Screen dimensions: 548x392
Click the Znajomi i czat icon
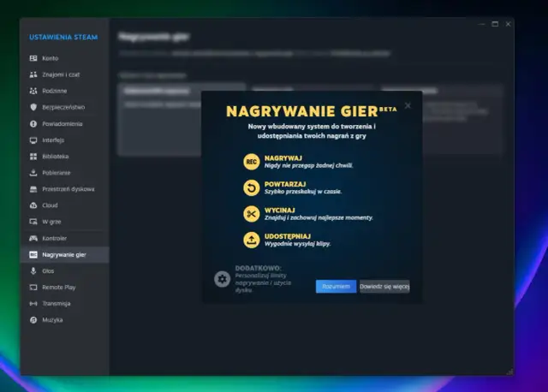[x=33, y=74]
